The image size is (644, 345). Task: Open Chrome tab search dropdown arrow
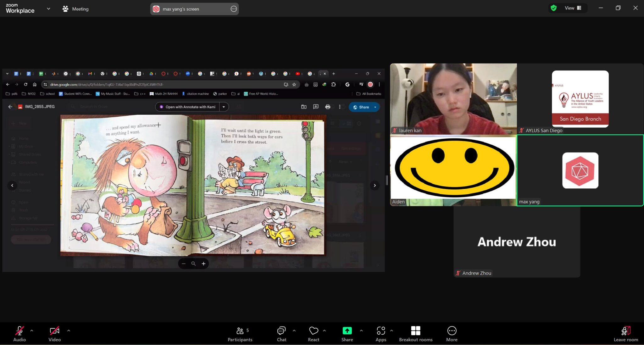click(x=7, y=74)
